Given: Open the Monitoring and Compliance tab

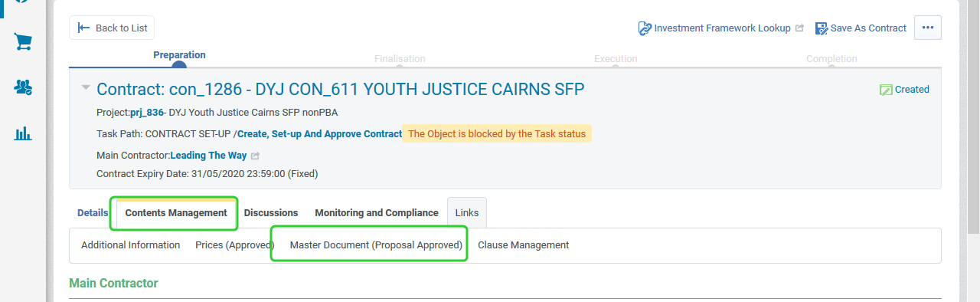Looking at the screenshot, I should pos(377,213).
